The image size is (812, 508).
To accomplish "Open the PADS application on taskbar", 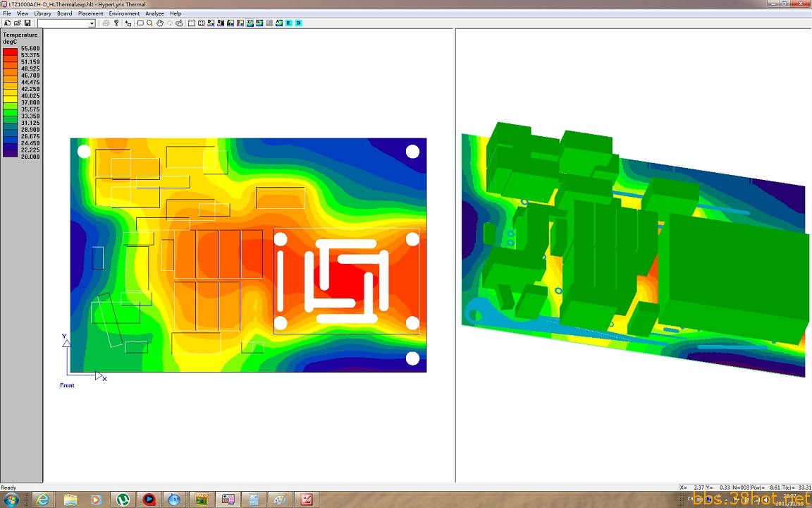I will tap(202, 500).
